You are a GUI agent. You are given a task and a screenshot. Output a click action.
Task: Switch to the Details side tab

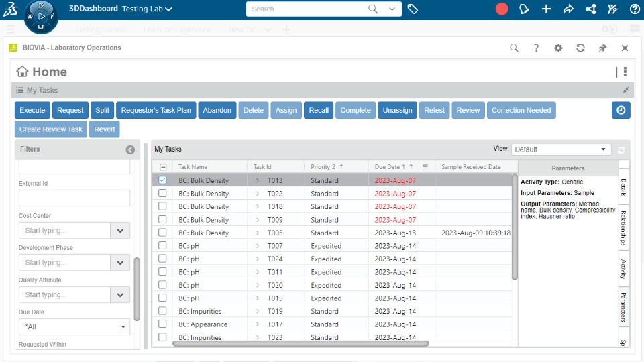pos(623,187)
